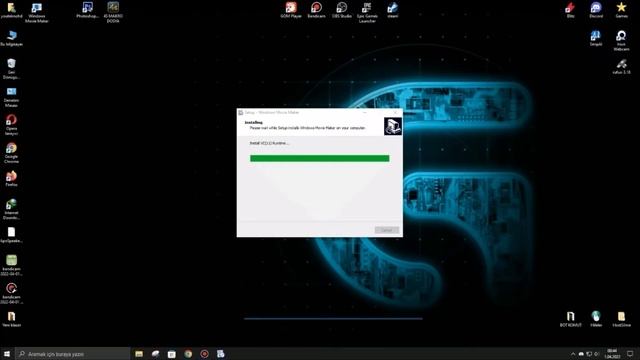640x360 pixels.
Task: Launch the Google Chrome desktop shortcut
Action: tap(11, 153)
